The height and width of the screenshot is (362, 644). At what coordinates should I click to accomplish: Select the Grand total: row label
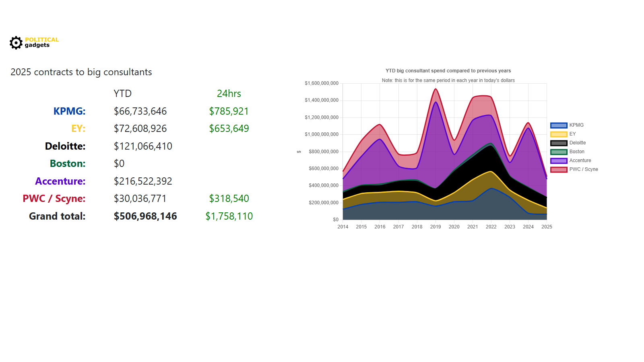click(x=57, y=216)
